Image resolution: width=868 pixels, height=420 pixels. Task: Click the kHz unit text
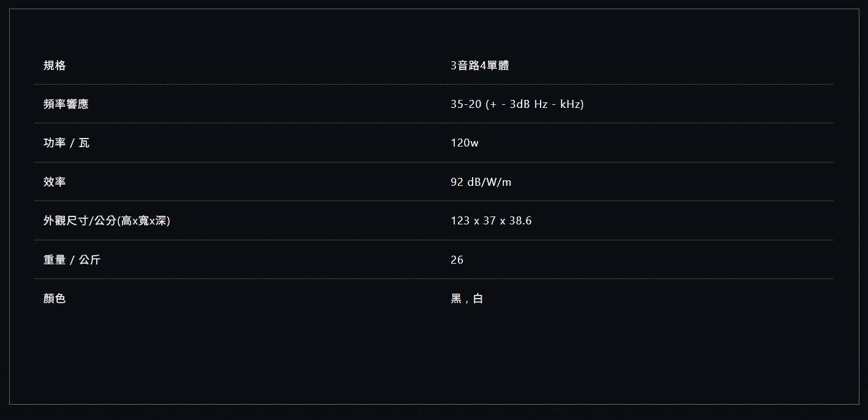pos(570,104)
